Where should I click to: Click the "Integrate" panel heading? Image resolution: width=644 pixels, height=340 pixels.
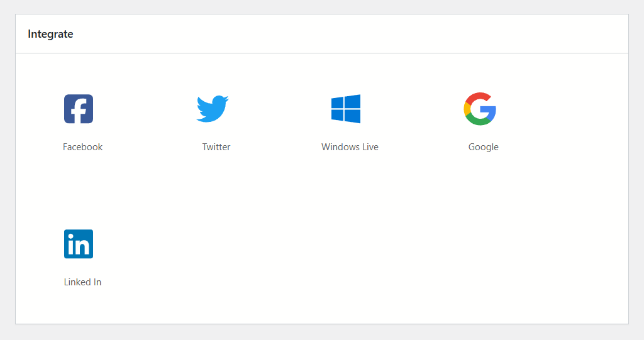pyautogui.click(x=50, y=34)
